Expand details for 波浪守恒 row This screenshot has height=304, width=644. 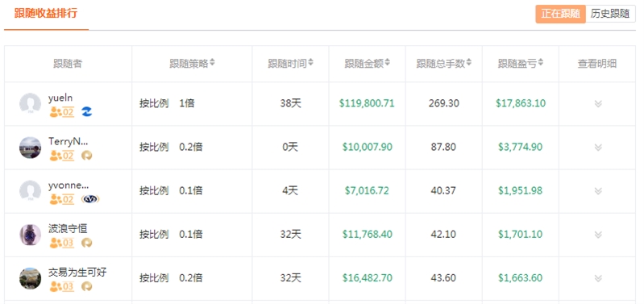pyautogui.click(x=598, y=235)
